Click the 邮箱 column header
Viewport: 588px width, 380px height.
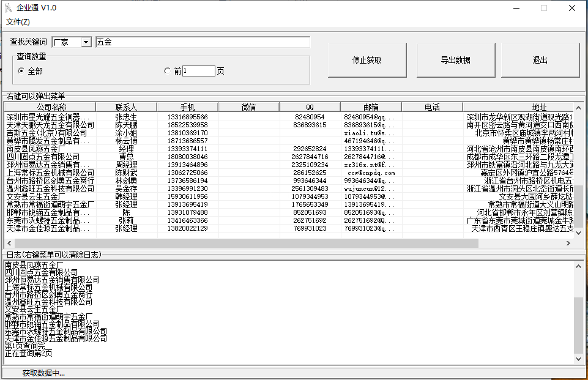pos(371,107)
